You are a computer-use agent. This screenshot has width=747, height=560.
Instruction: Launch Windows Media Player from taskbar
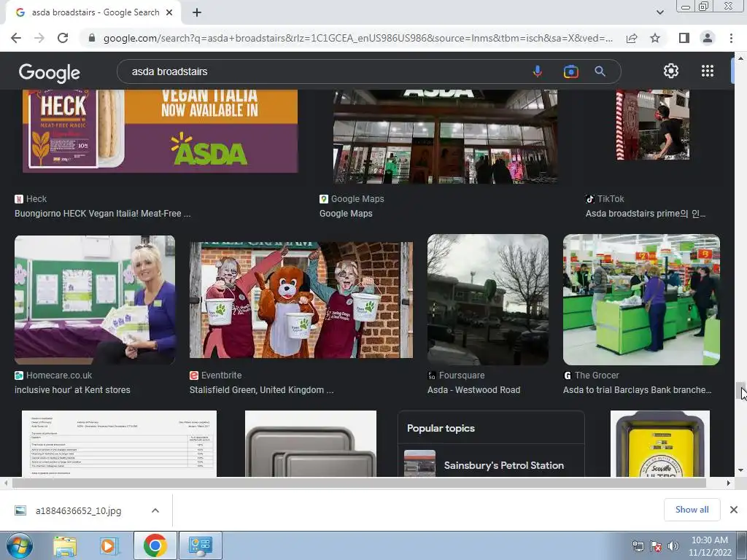(x=109, y=545)
